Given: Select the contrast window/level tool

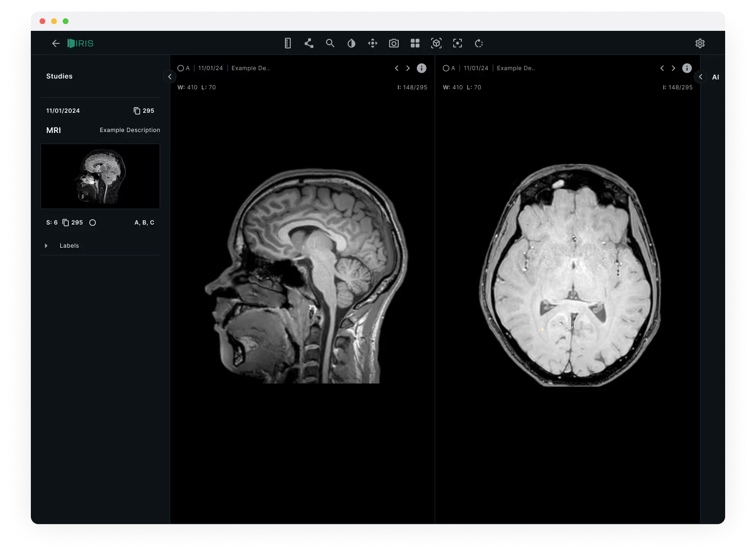Looking at the screenshot, I should pos(351,43).
